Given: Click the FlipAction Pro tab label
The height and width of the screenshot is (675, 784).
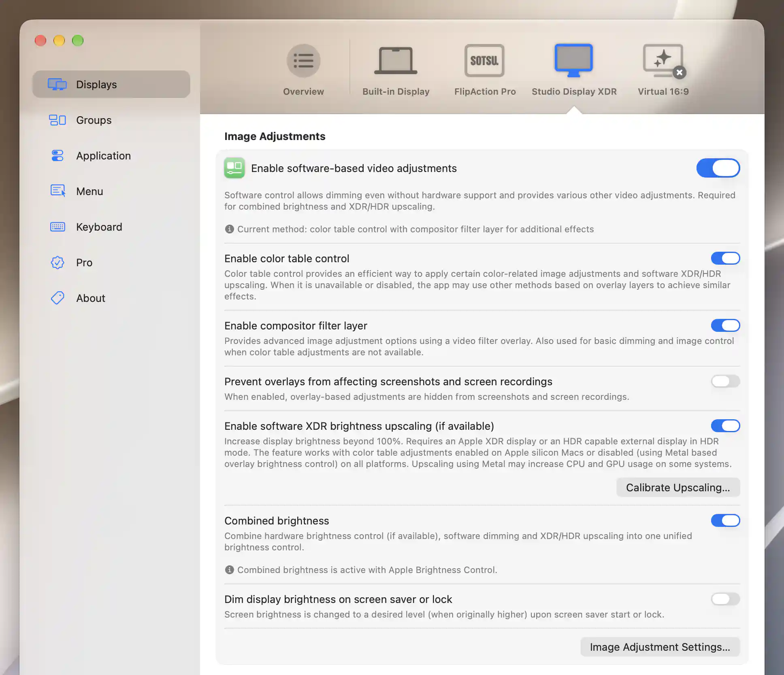Looking at the screenshot, I should click(x=485, y=91).
